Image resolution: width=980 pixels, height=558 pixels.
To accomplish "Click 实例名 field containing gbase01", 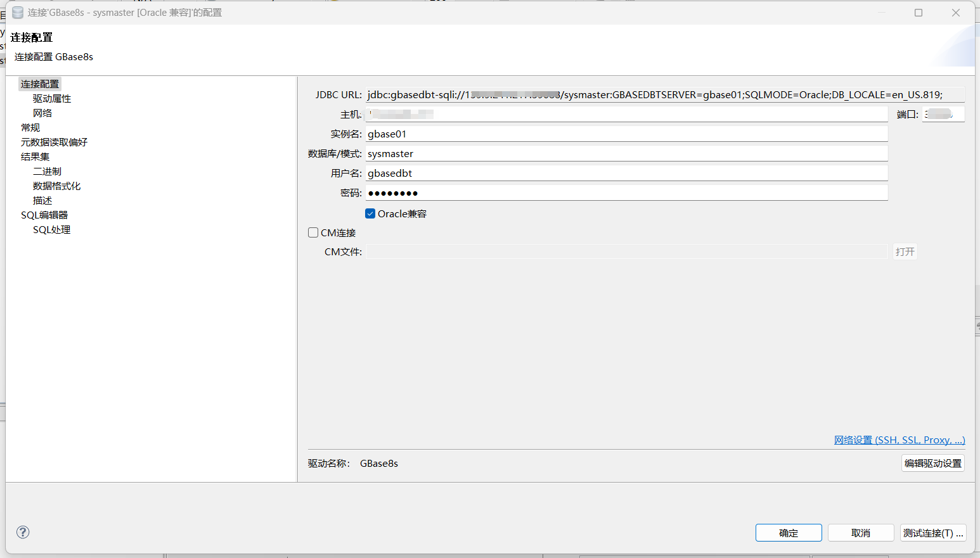I will click(626, 134).
